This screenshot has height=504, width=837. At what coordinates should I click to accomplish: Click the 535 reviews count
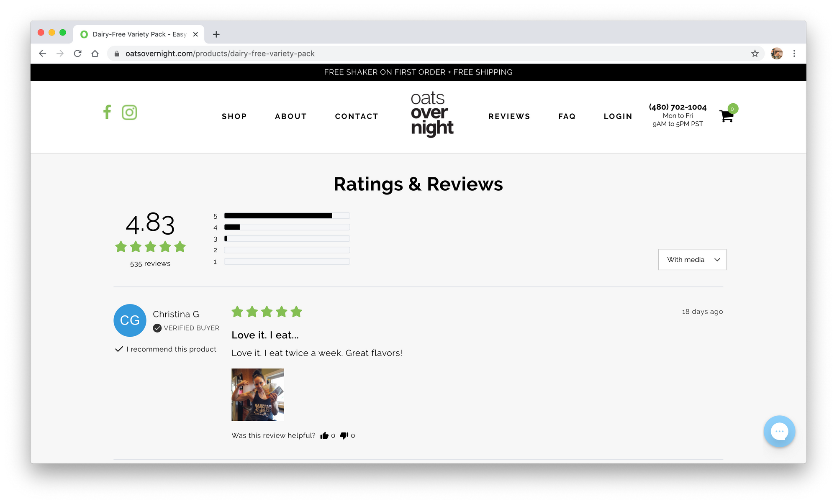(x=150, y=264)
